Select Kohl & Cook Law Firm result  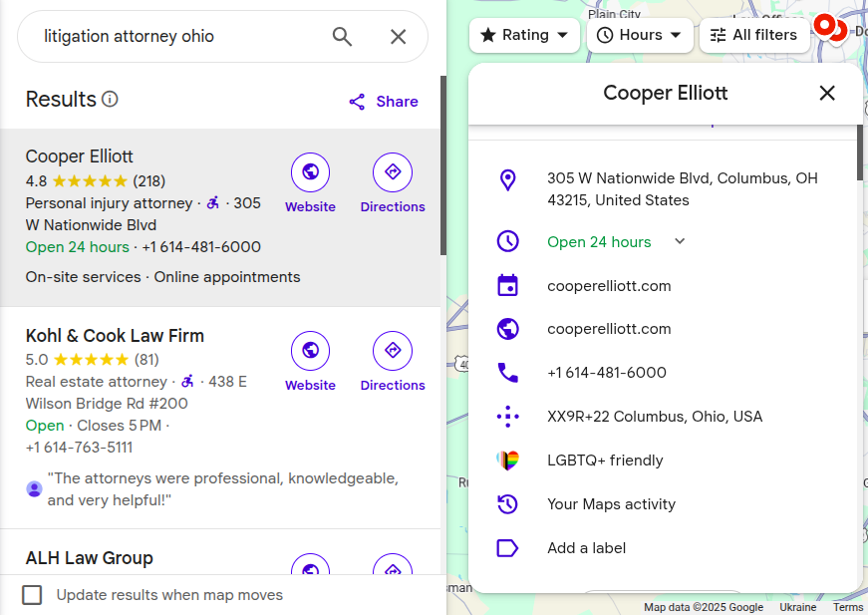(x=115, y=336)
